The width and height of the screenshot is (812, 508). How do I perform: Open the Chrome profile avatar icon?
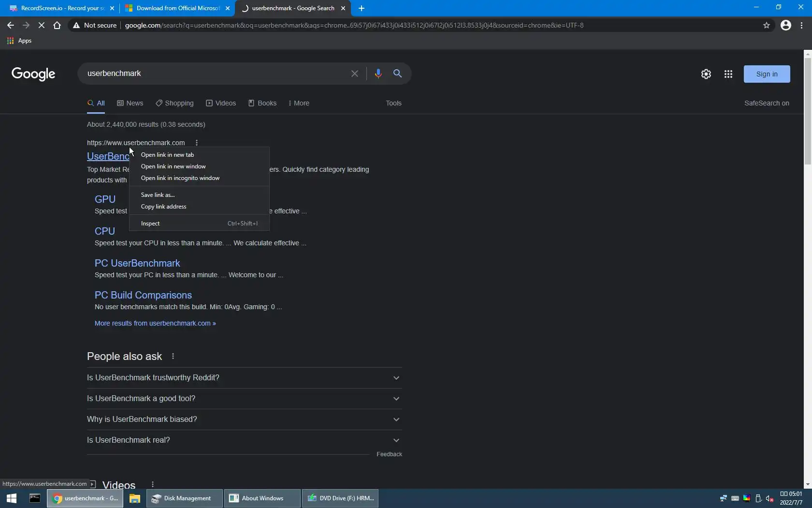(x=786, y=25)
